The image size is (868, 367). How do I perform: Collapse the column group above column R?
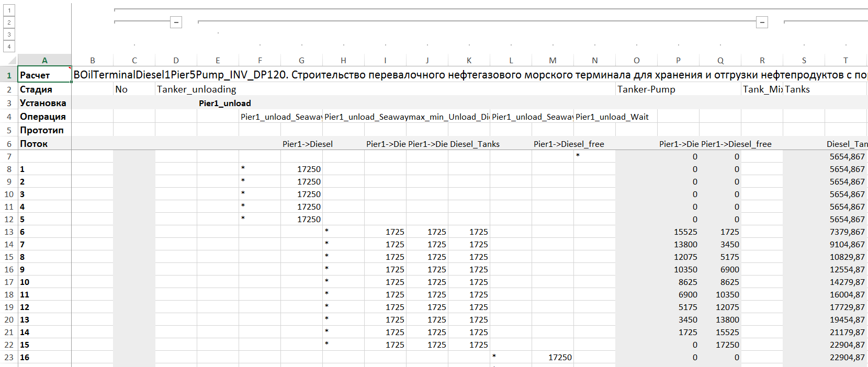point(762,22)
